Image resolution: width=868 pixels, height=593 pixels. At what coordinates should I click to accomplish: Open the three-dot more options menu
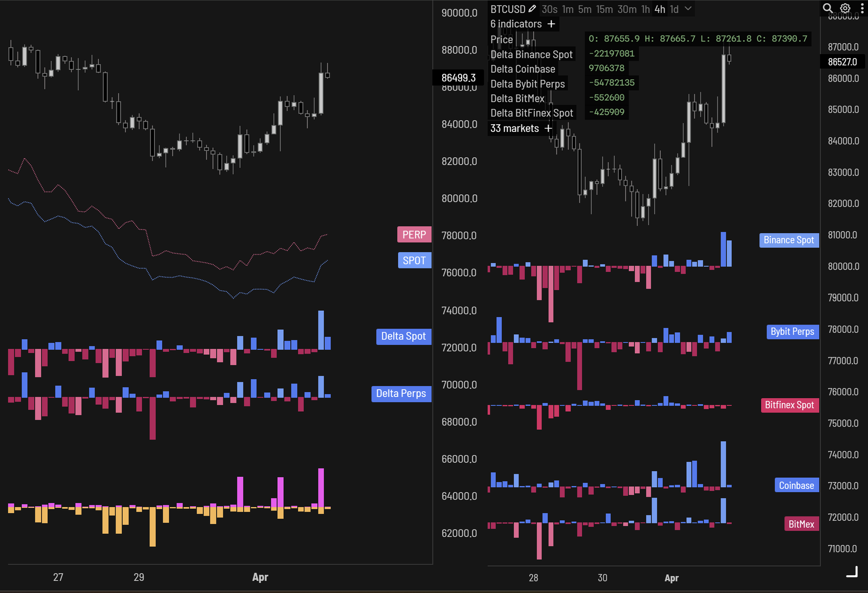(x=862, y=8)
